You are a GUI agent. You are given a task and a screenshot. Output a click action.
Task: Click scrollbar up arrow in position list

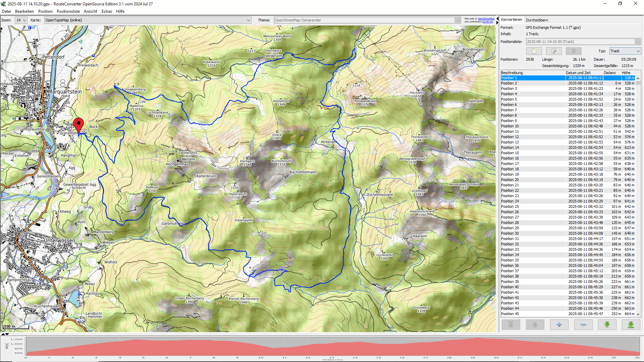click(x=638, y=78)
